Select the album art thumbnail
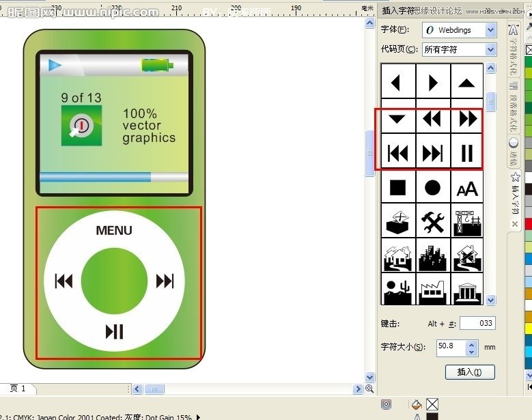Viewport: 532px width, 420px height. tap(81, 125)
